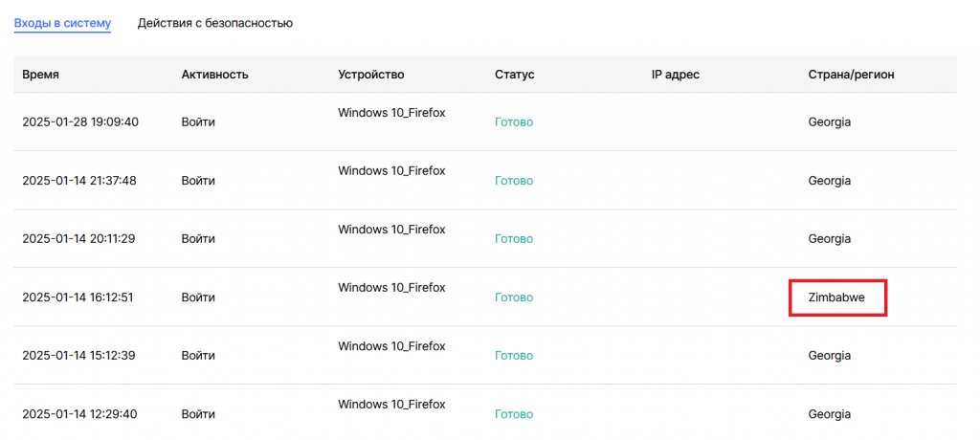Click the Время column header
The height and width of the screenshot is (440, 980).
point(41,75)
